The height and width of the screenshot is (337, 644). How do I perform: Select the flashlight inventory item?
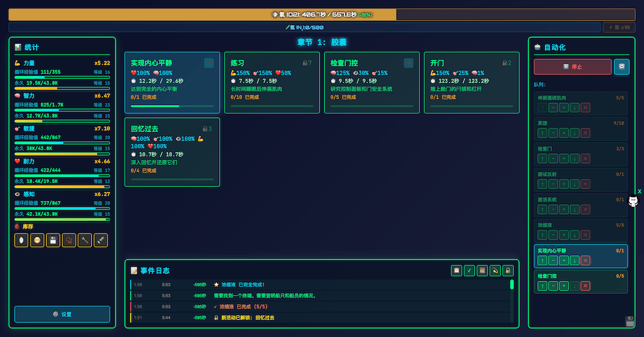[100, 240]
